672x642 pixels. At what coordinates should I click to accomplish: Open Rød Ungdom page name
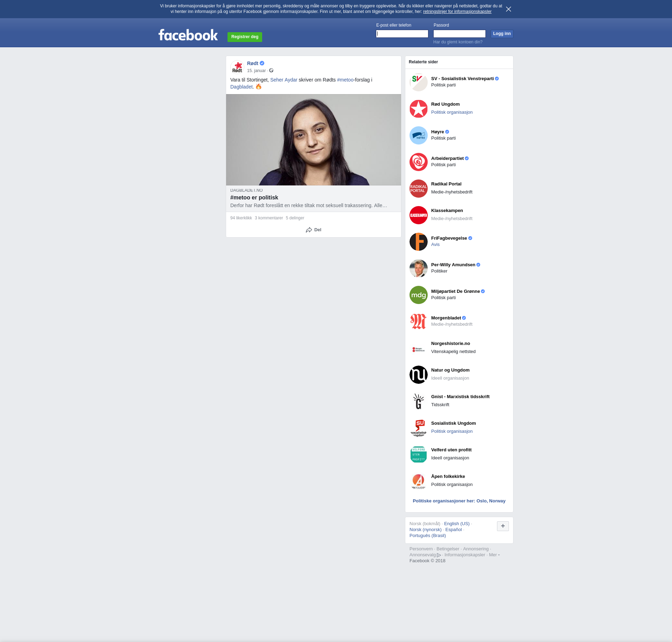(445, 104)
